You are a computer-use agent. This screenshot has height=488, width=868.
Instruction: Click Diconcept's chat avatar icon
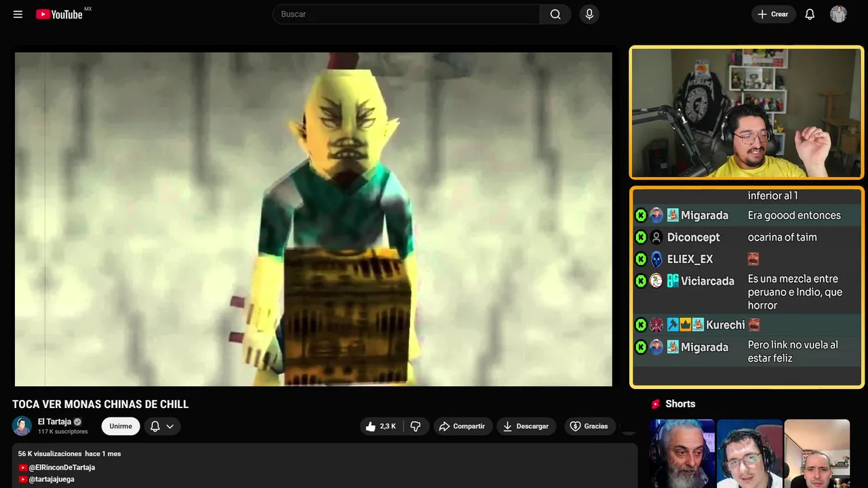[x=656, y=237]
